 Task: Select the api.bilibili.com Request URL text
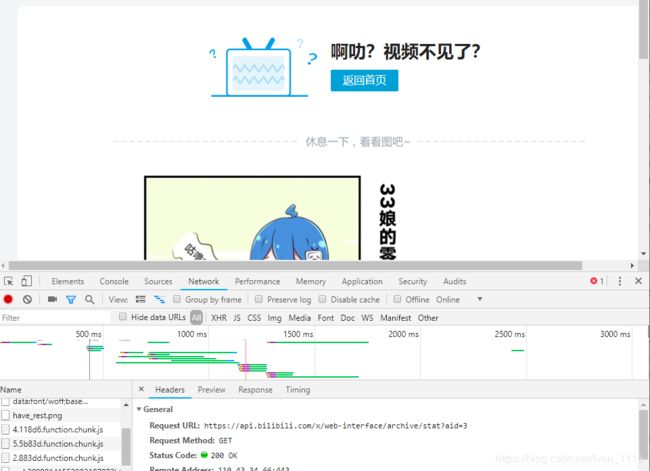pos(336,426)
